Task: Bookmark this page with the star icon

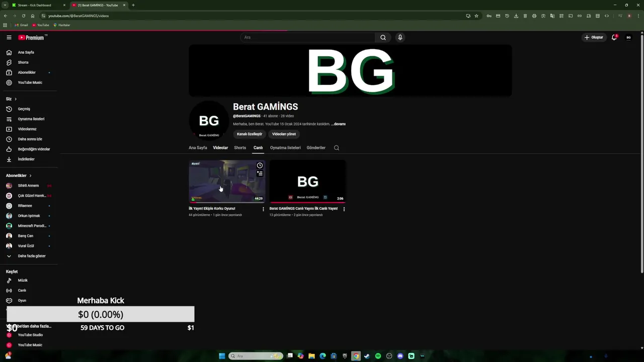Action: click(476, 16)
